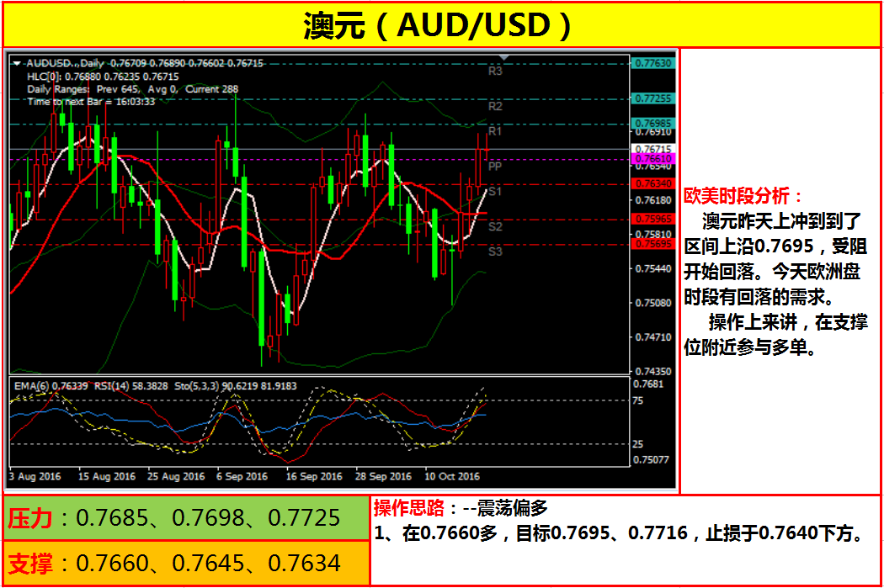This screenshot has width=884, height=588.
Task: Click the current price tag 0.76715
Action: click(652, 149)
